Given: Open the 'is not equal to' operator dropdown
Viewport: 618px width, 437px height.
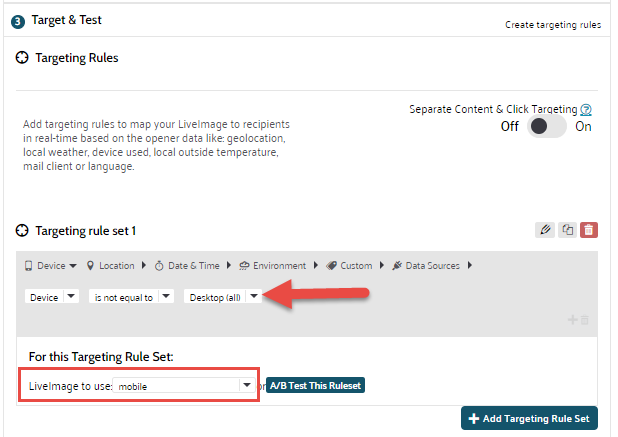Looking at the screenshot, I should pos(131,297).
